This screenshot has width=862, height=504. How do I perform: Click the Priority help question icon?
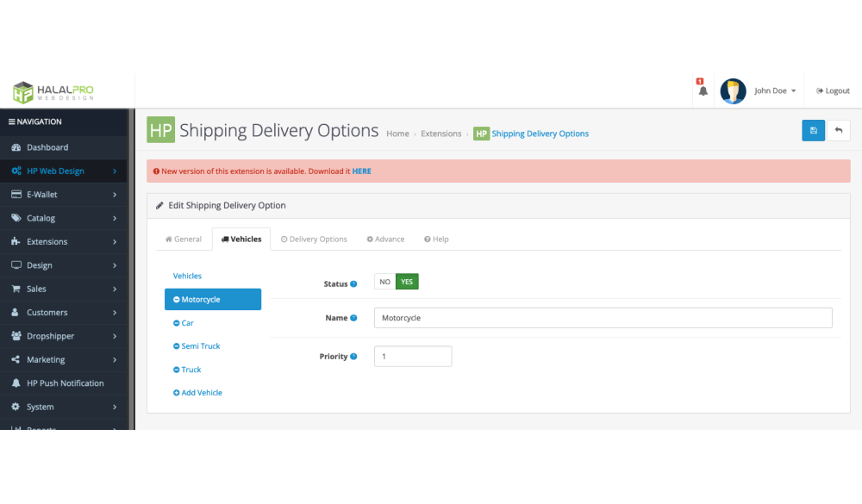coord(353,357)
